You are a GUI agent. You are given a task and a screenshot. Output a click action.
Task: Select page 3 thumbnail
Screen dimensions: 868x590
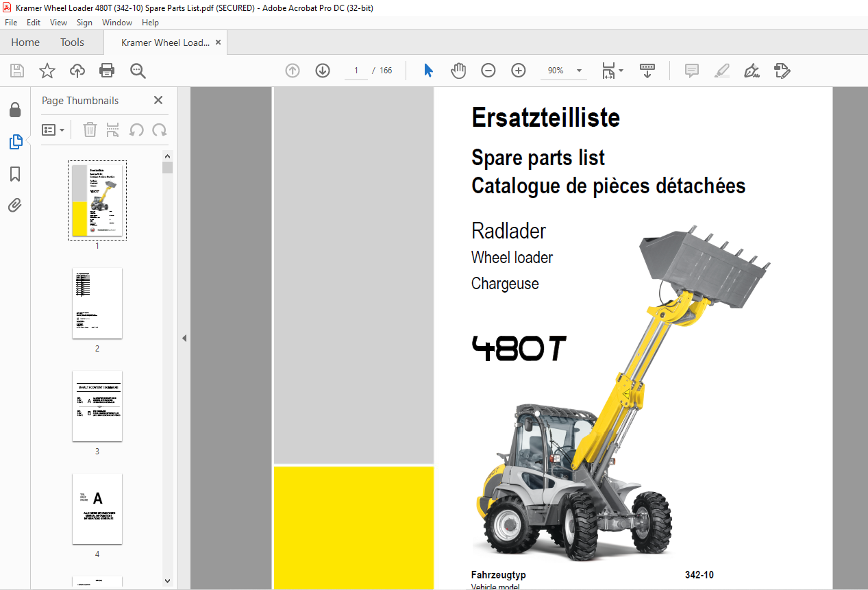[x=97, y=406]
